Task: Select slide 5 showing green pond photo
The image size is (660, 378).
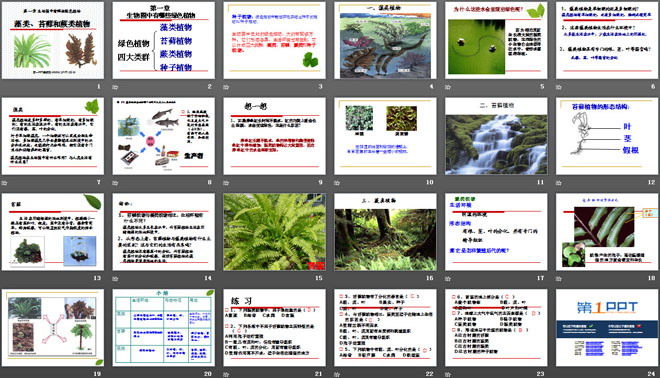Action: (496, 40)
